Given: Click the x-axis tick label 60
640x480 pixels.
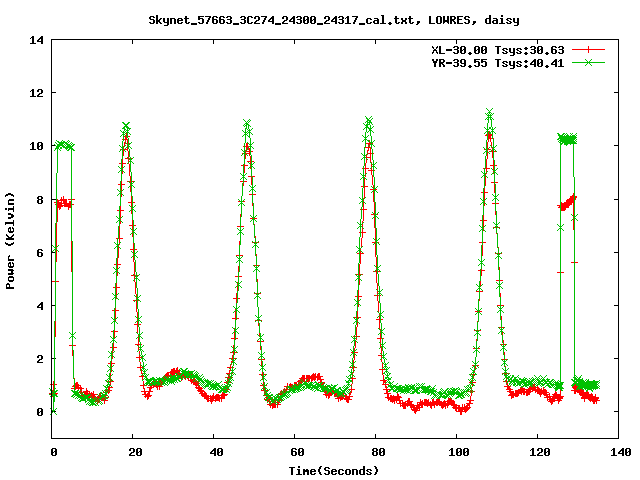Looking at the screenshot, I should pos(297,452).
